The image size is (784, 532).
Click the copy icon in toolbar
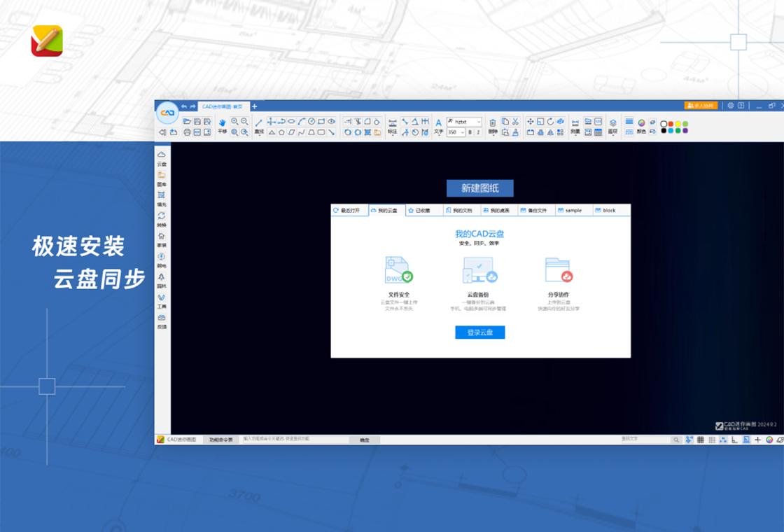(505, 122)
